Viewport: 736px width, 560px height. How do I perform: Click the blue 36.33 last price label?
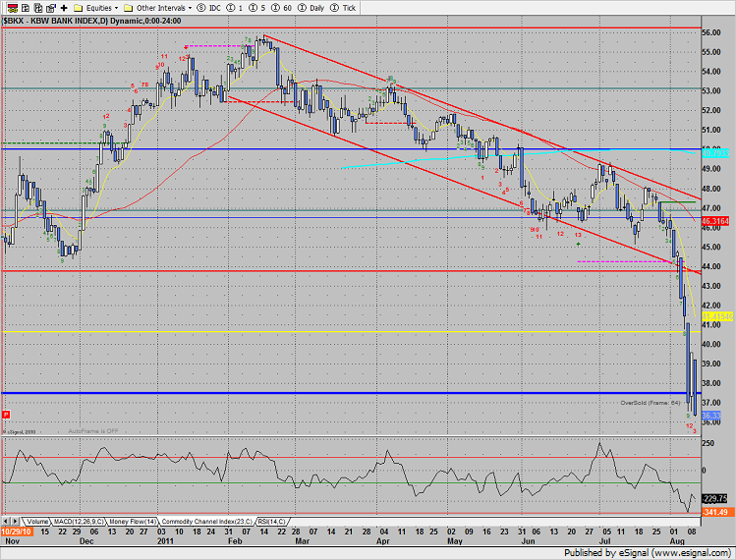click(711, 415)
